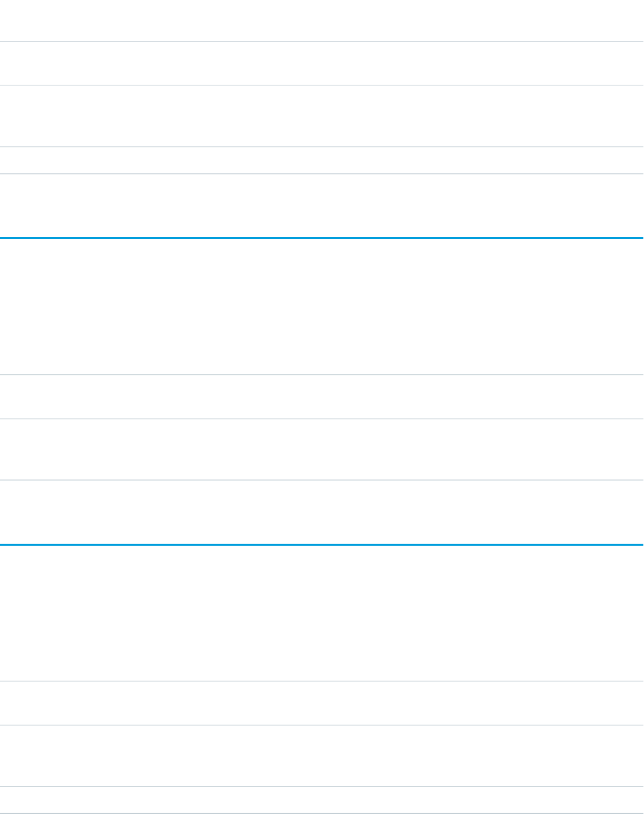Click the second gray separator from top
This screenshot has width=644, height=814.
coord(322,85)
